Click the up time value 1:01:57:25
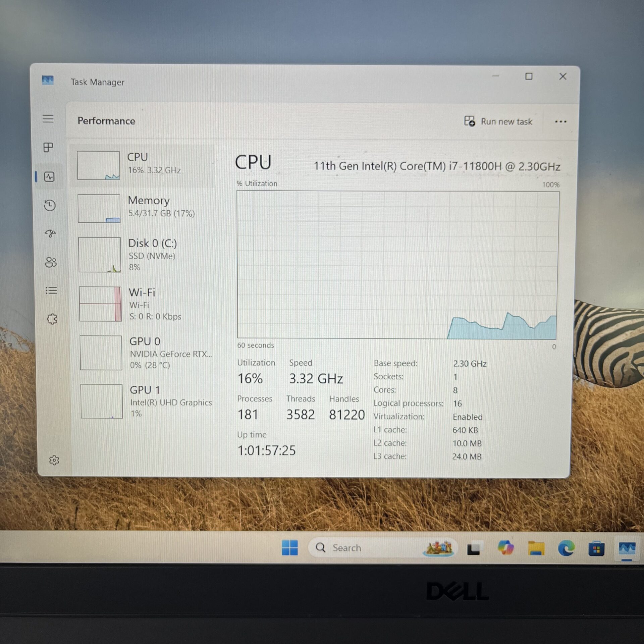This screenshot has width=644, height=644. (267, 450)
